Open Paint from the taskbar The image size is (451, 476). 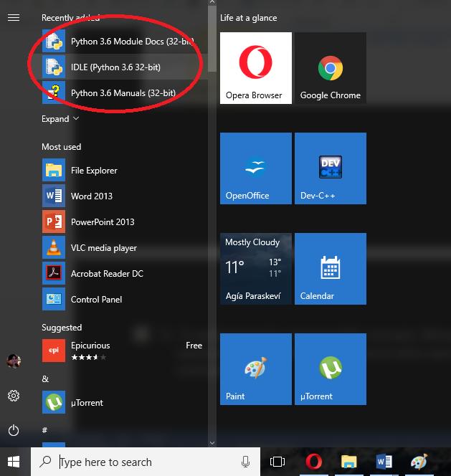coord(419,462)
